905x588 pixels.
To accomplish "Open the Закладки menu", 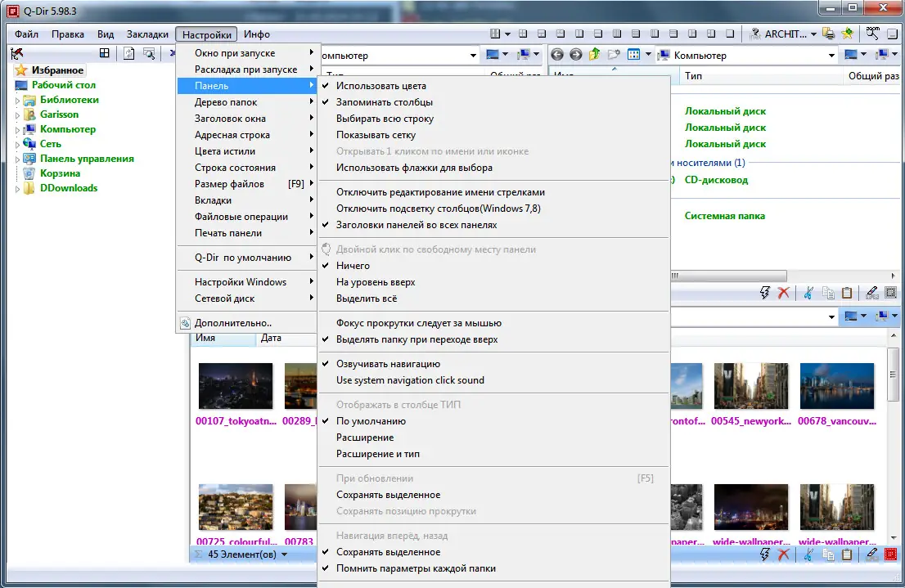I will tap(148, 34).
